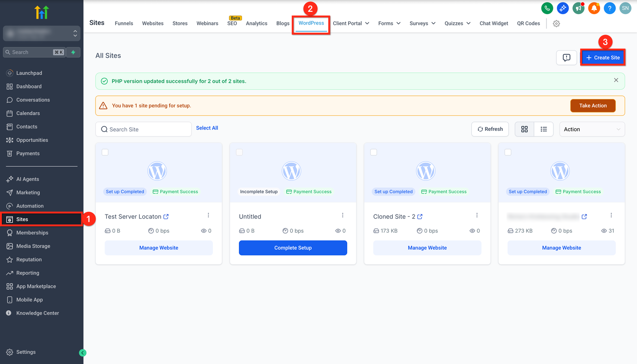Click the Create Site button
Viewport: 637px width, 364px height.
point(603,58)
